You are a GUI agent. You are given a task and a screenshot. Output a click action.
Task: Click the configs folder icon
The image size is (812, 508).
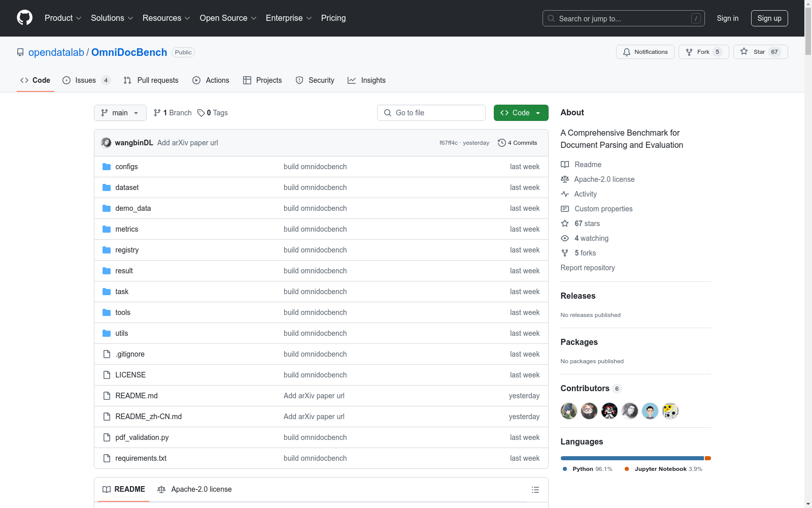point(107,167)
